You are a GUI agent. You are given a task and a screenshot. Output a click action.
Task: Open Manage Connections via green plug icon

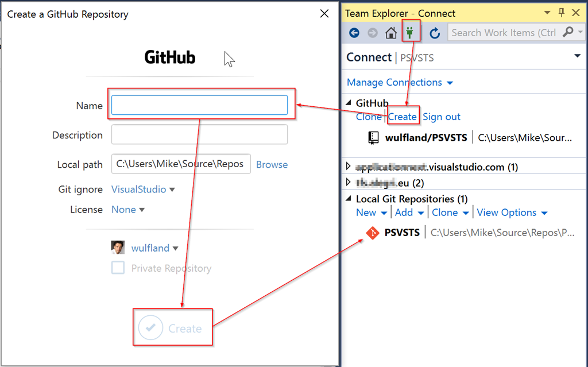[x=410, y=32]
